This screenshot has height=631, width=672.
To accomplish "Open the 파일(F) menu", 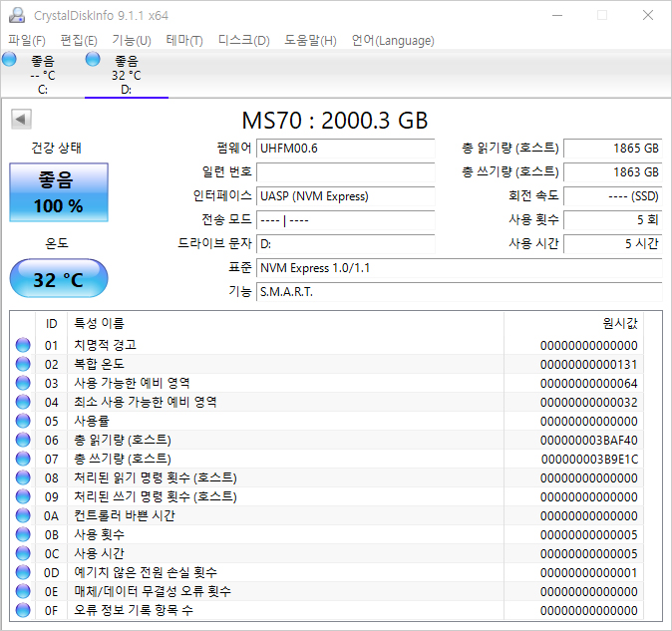I will tap(27, 40).
